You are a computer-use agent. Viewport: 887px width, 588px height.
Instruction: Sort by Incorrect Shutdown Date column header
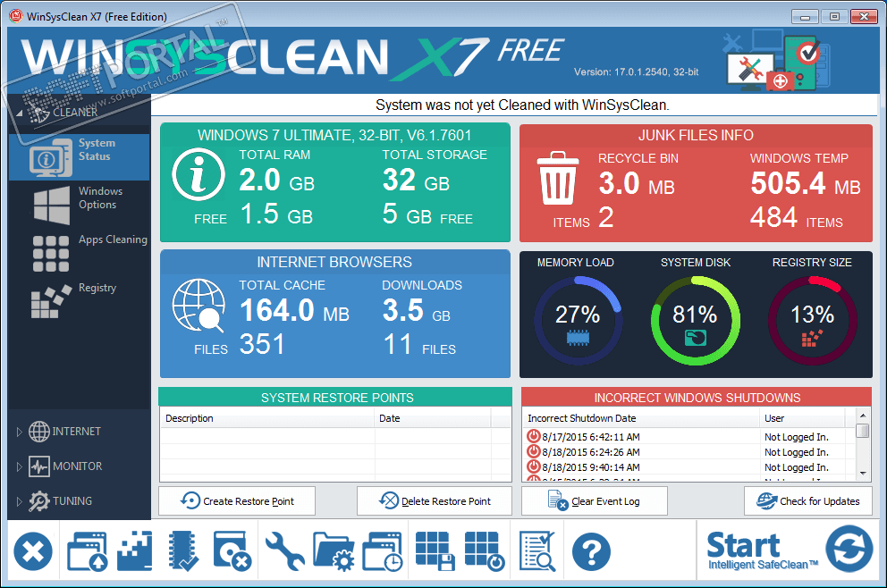point(640,418)
